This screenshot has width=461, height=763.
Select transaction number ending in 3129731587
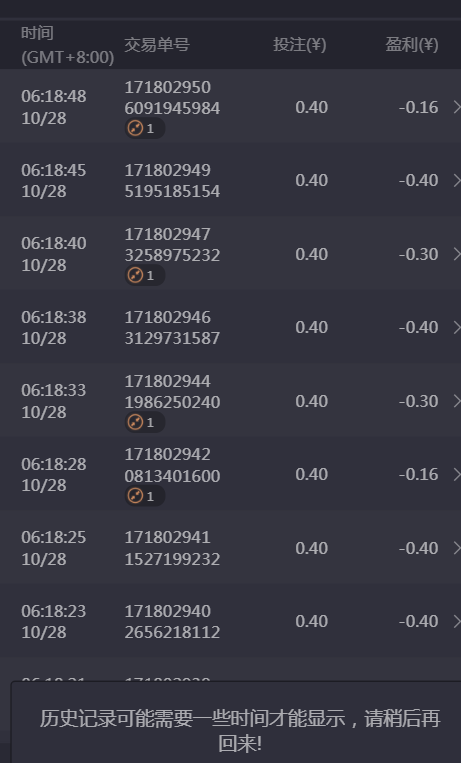172,327
